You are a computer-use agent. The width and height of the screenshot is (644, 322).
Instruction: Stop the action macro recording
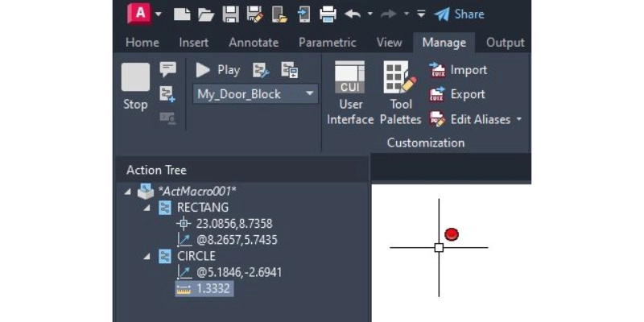[135, 86]
